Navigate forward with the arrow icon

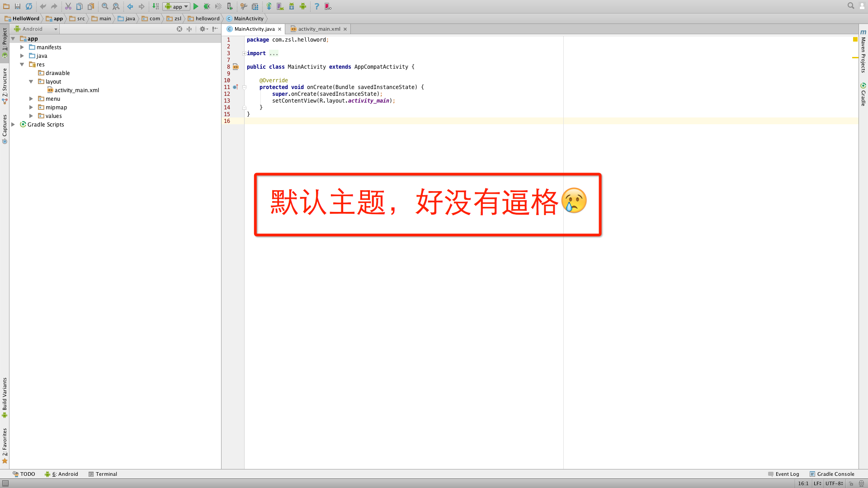(142, 6)
